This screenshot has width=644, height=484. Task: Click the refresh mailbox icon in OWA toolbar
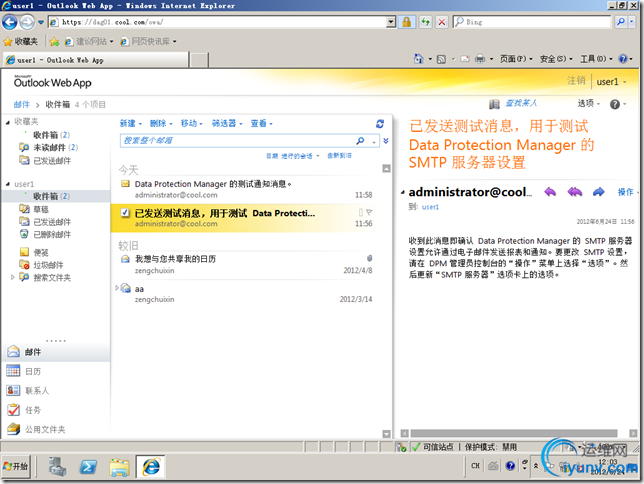coord(380,124)
